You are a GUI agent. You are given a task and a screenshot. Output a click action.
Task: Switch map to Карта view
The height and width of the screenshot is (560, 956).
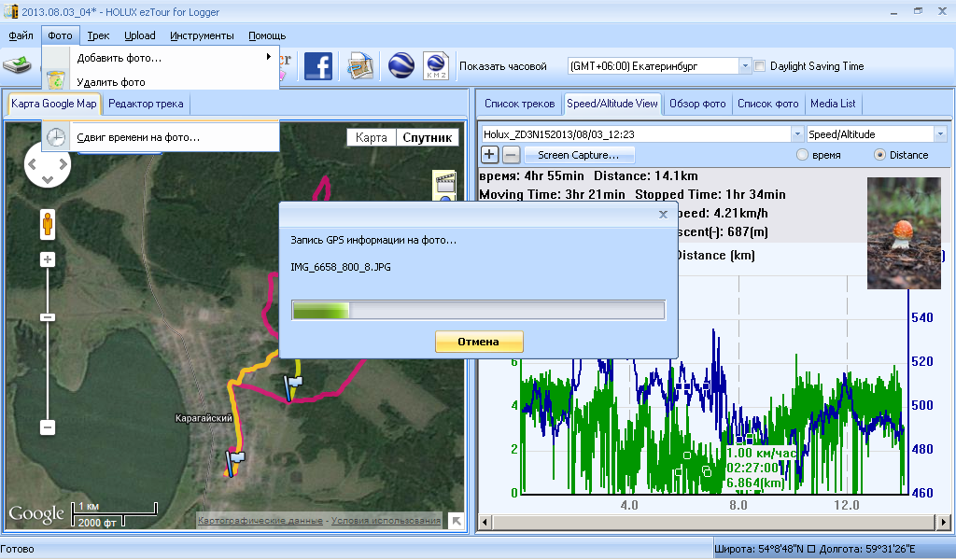371,138
